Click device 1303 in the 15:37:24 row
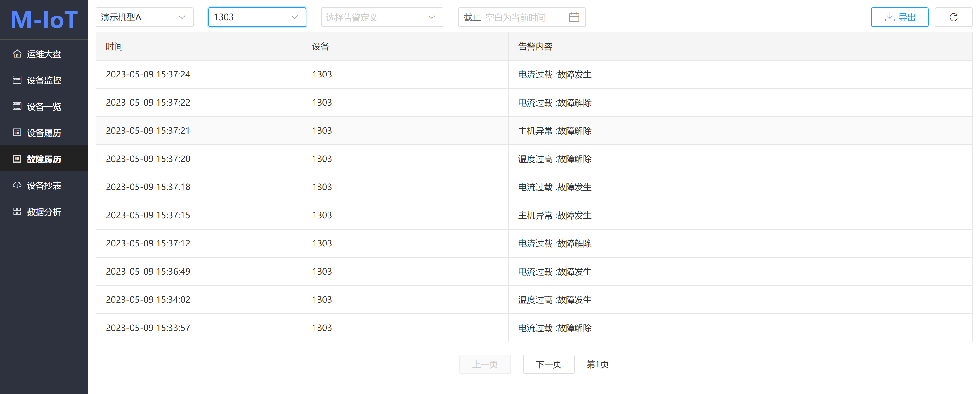980x394 pixels. [322, 74]
